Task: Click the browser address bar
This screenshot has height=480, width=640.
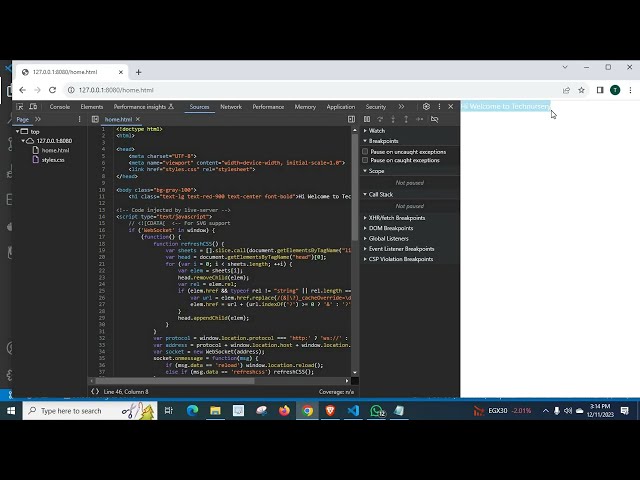Action: coord(300,90)
